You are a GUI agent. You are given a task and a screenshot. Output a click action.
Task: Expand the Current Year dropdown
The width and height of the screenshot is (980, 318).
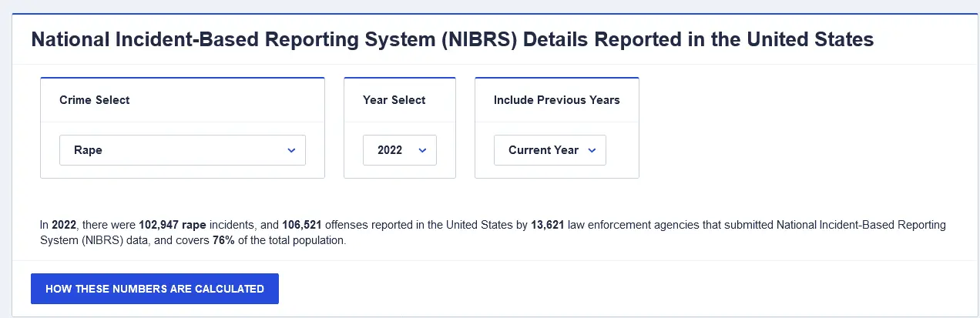click(549, 150)
